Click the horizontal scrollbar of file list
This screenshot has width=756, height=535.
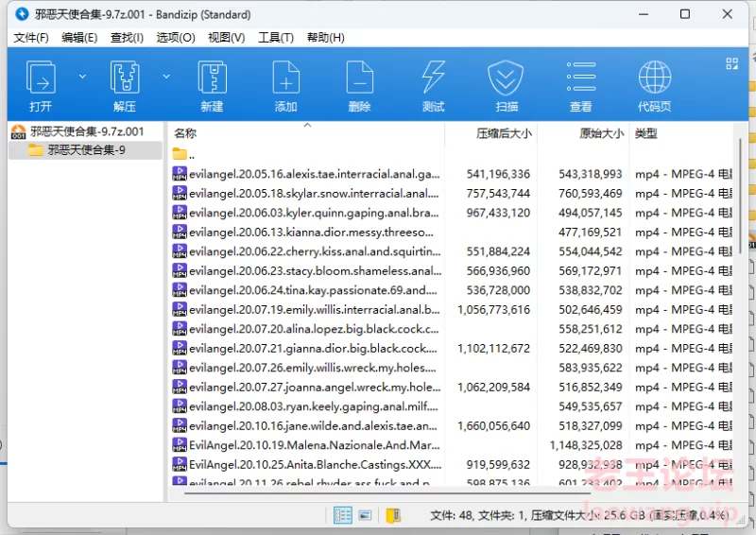click(x=387, y=493)
